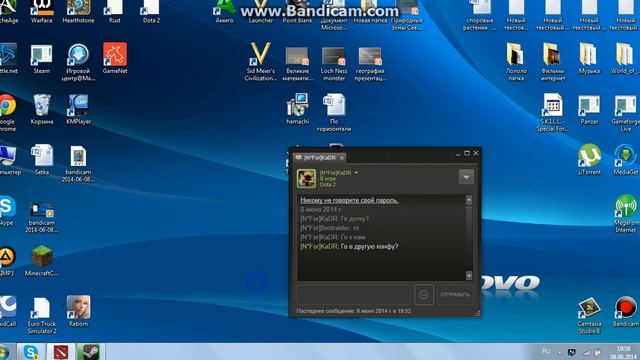Open the Point Blank desktop shortcut
The image size is (640, 360).
[298, 12]
